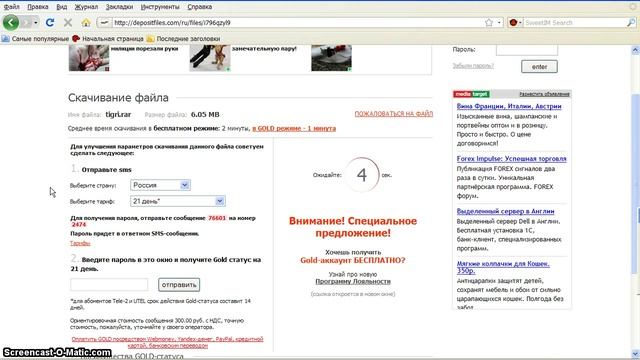Click the enter login button
Screen dimensions: 640x360
[539, 67]
